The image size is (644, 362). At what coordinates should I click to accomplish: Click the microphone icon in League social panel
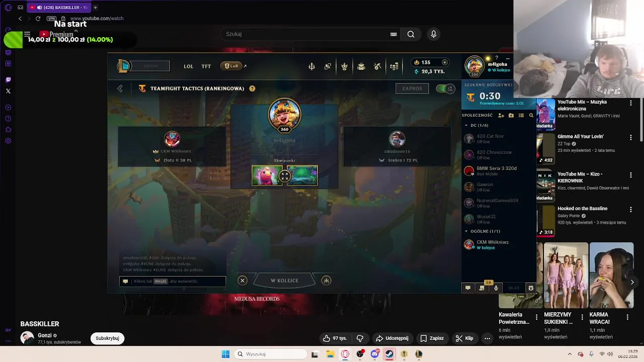(x=496, y=288)
